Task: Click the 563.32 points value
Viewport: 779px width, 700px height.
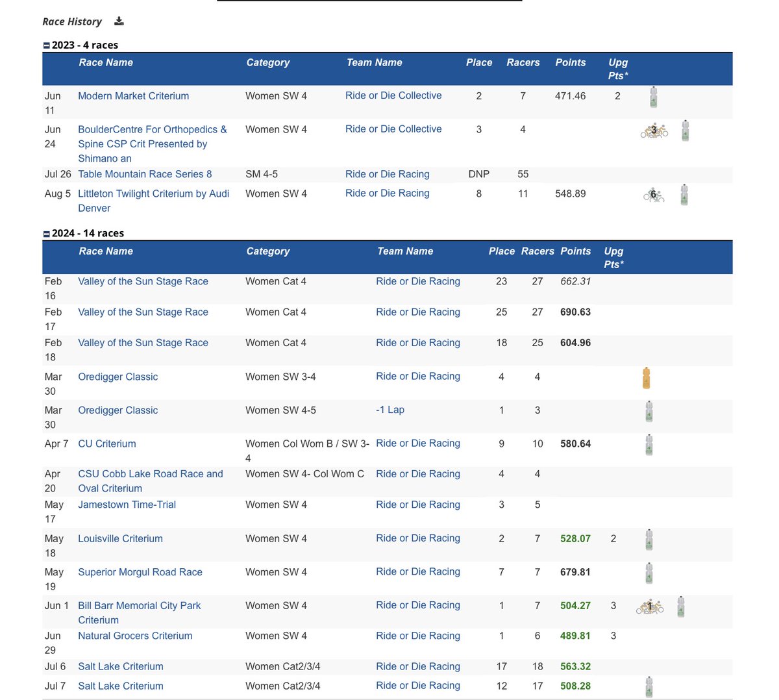Action: tap(576, 666)
